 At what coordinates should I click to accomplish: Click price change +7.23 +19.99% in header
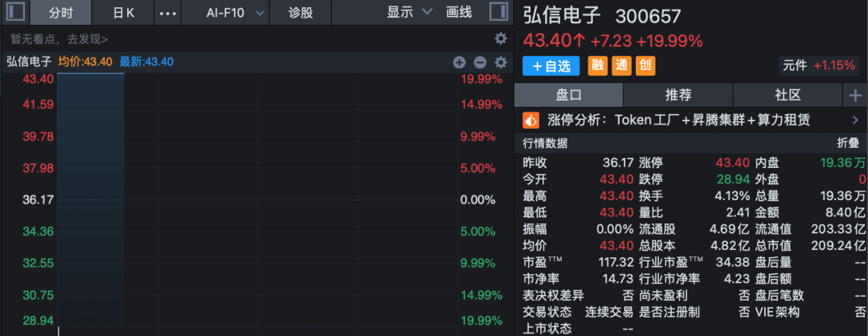click(646, 41)
